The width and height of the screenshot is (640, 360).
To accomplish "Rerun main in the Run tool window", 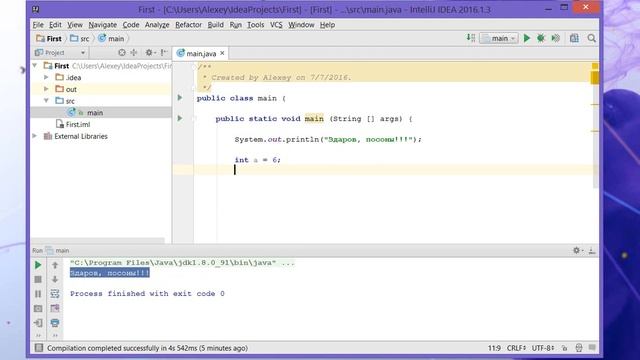I will point(38,265).
